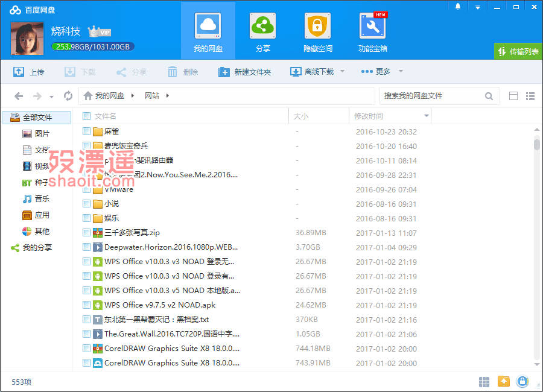The width and height of the screenshot is (543, 392).
Task: Expand arrow after 网站 in path
Action: [168, 96]
